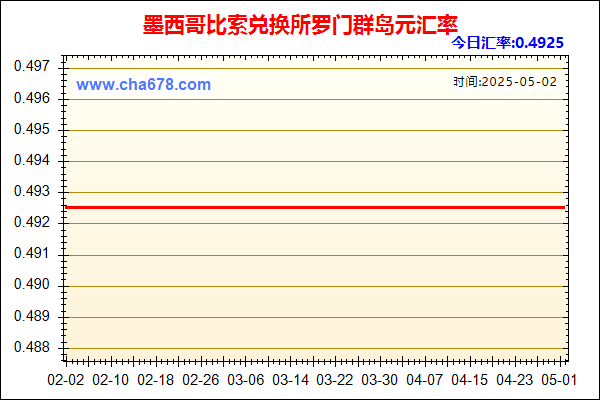Click the y-axis label 0.491

32,253
